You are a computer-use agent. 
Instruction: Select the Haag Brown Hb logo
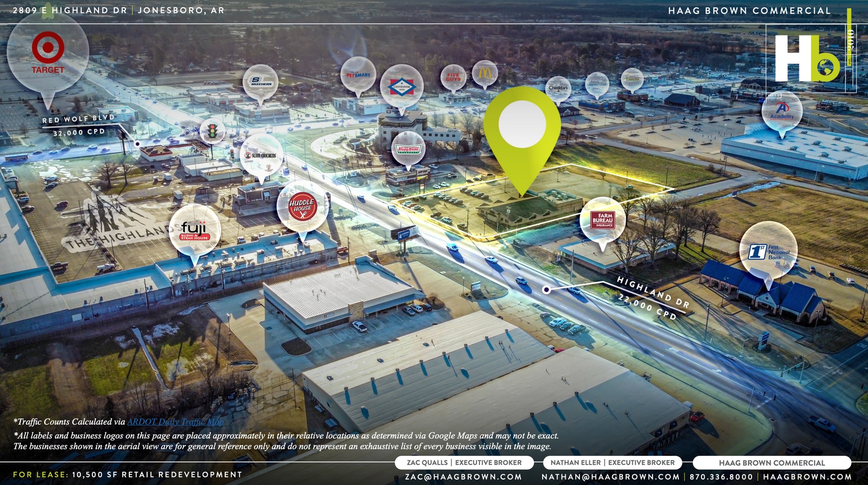(x=807, y=59)
